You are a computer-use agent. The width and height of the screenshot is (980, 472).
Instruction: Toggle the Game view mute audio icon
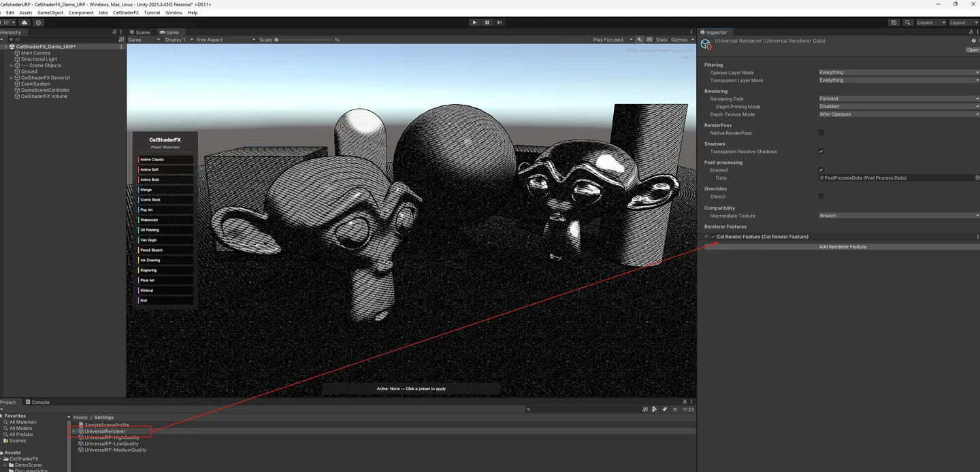coord(638,39)
